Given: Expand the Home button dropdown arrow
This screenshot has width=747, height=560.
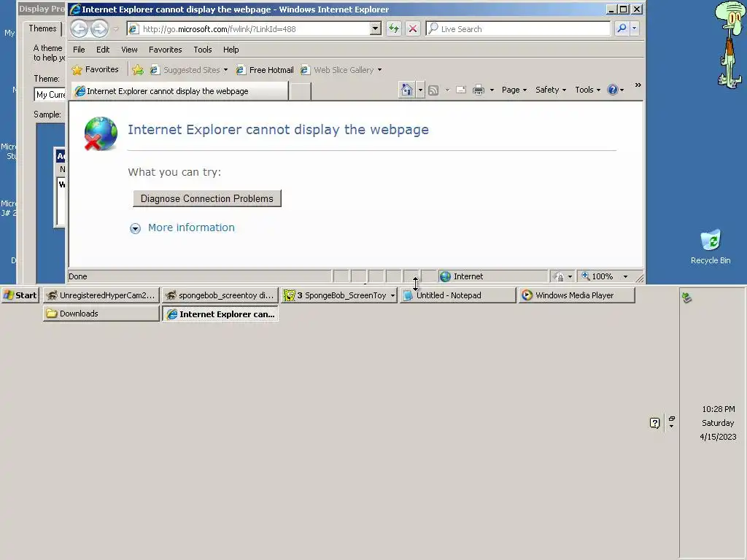Looking at the screenshot, I should click(419, 90).
